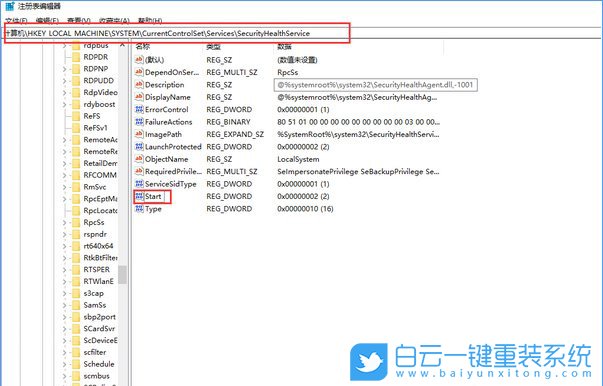Image resolution: width=603 pixels, height=386 pixels.
Task: Click the LaunchProtected DWORD icon
Action: pyautogui.click(x=139, y=147)
